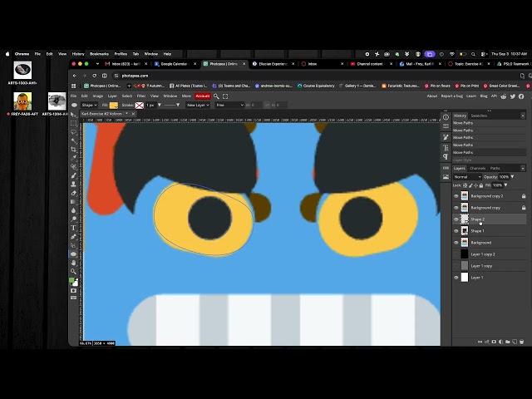Select the Brush tool
This screenshot has height=399, width=532.
73,175
